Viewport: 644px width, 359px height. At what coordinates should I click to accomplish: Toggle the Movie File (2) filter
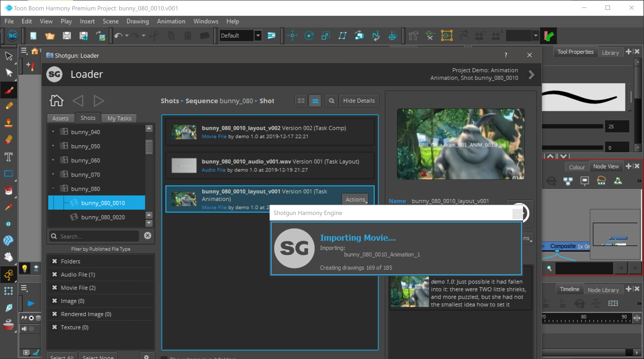pyautogui.click(x=55, y=288)
